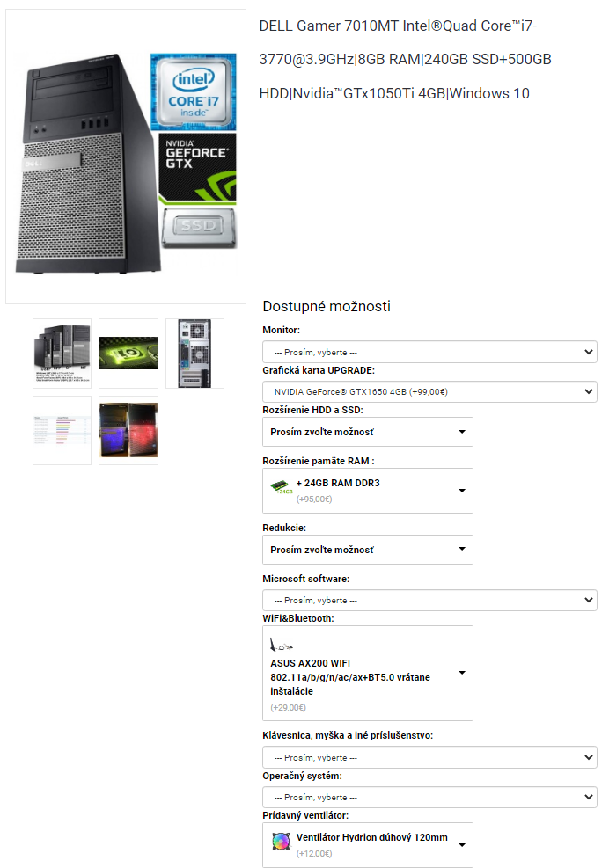Open the Microsoft software dropdown
609x868 pixels.
click(429, 600)
